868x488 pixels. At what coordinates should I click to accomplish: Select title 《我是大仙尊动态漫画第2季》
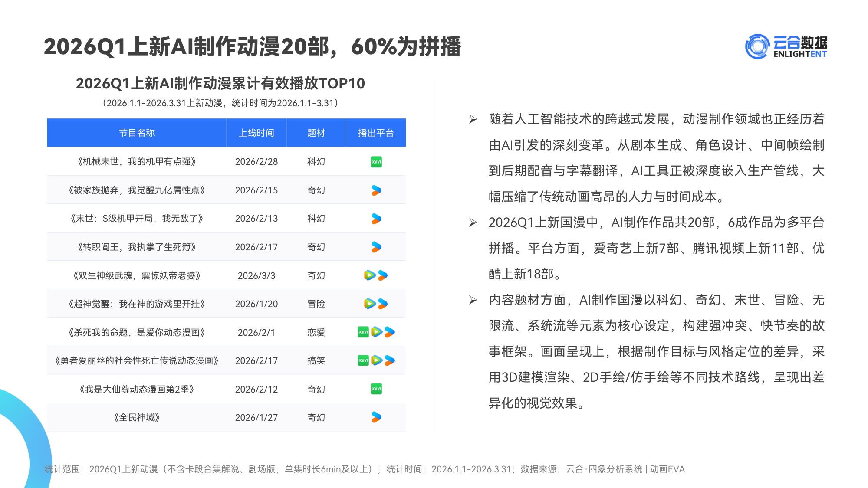tap(137, 389)
